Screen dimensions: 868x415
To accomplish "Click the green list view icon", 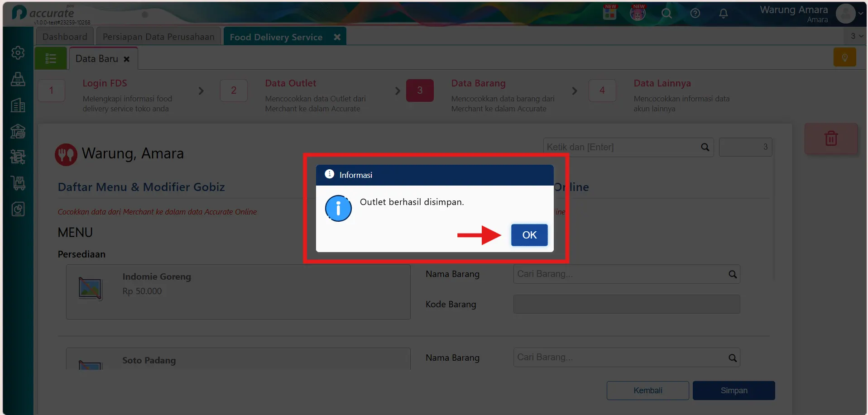I will 51,58.
